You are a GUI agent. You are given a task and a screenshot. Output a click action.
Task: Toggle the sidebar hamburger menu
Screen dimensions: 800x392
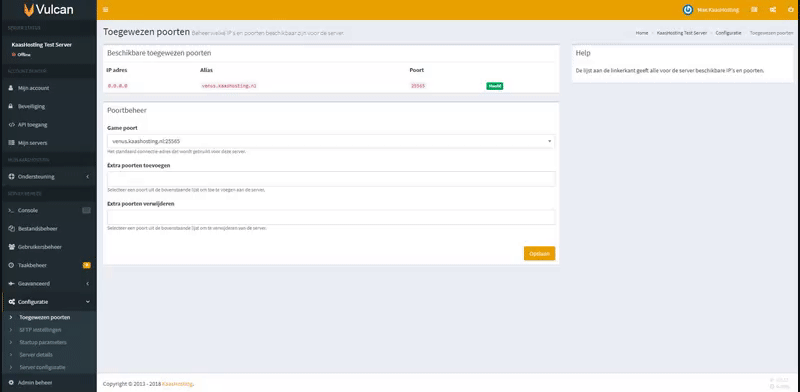pyautogui.click(x=106, y=10)
